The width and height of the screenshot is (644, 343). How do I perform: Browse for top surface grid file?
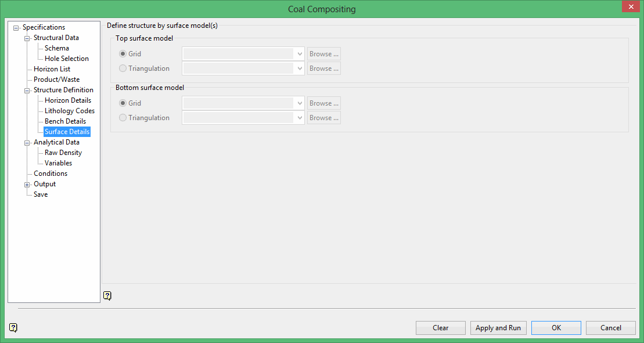[323, 54]
